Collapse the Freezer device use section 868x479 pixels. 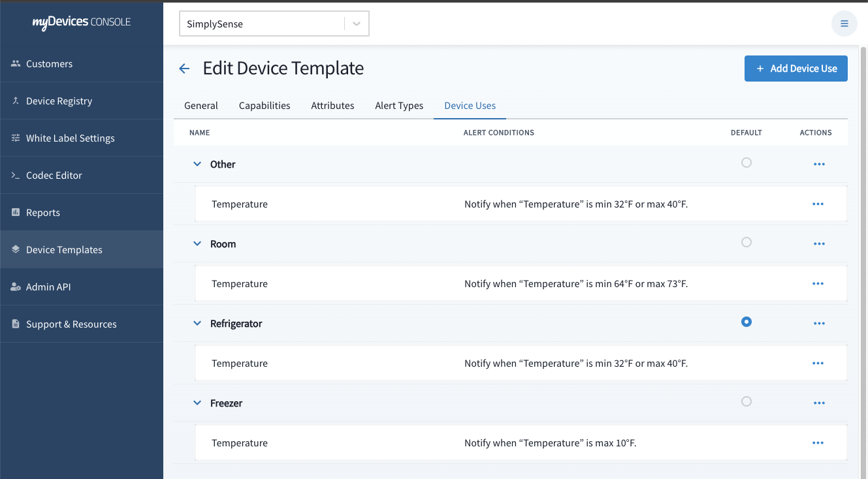point(197,403)
